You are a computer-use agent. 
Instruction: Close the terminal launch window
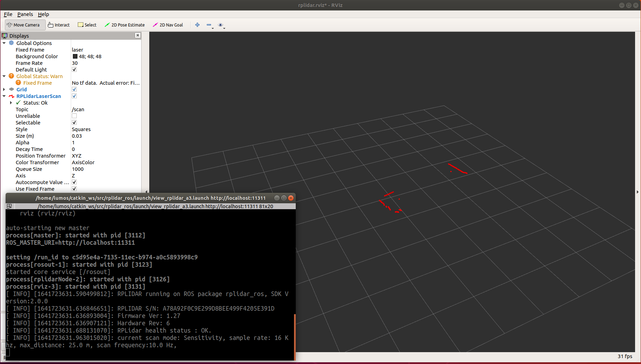291,198
